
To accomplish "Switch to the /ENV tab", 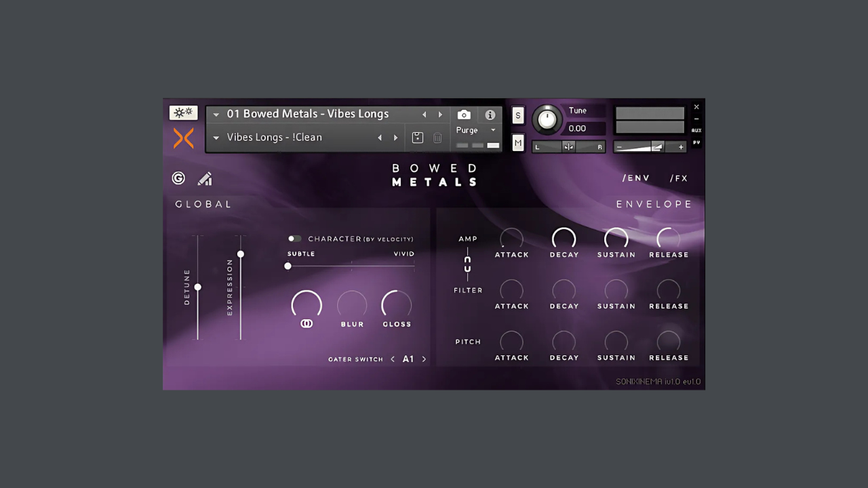I will (636, 178).
